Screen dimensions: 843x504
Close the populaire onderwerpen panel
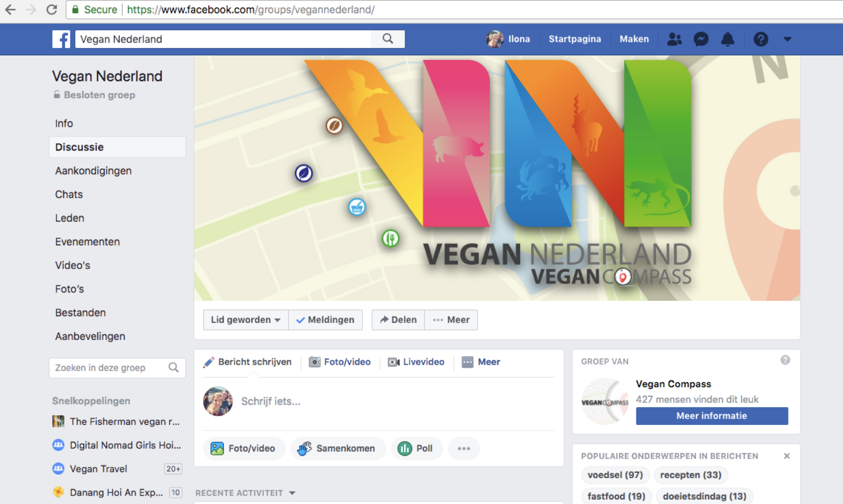coord(786,456)
